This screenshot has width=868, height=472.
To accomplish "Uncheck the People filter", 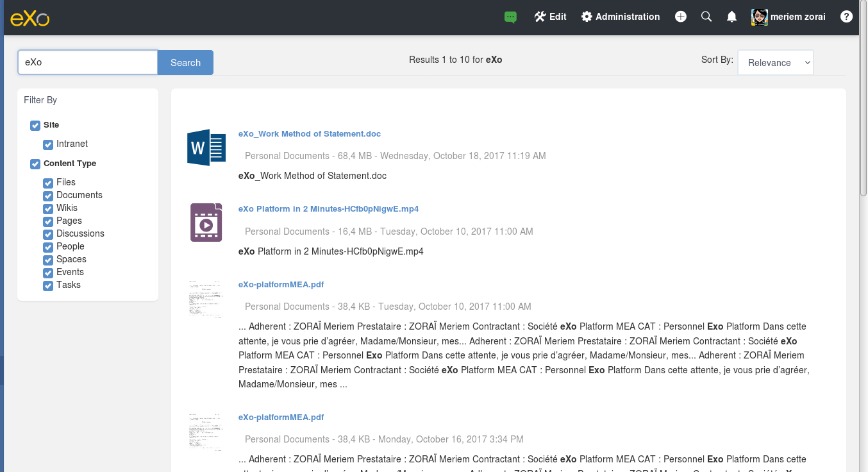I will click(48, 248).
